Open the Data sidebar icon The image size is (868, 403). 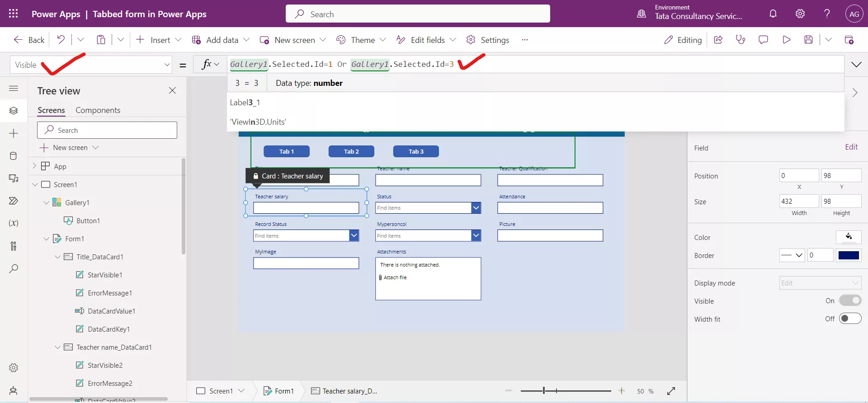[x=14, y=156]
